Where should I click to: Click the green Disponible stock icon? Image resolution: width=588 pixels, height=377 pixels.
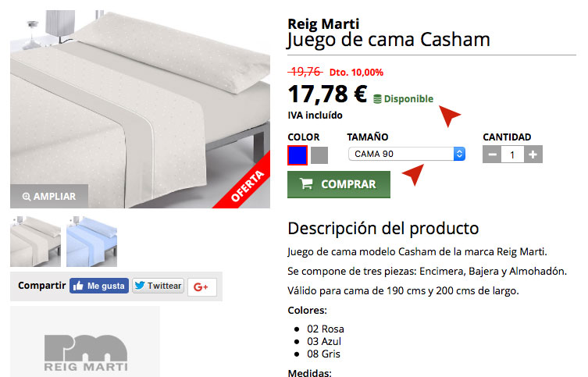click(x=377, y=99)
